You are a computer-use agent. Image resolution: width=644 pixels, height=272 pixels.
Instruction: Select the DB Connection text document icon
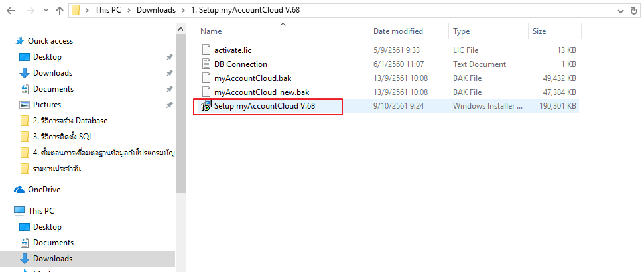206,64
